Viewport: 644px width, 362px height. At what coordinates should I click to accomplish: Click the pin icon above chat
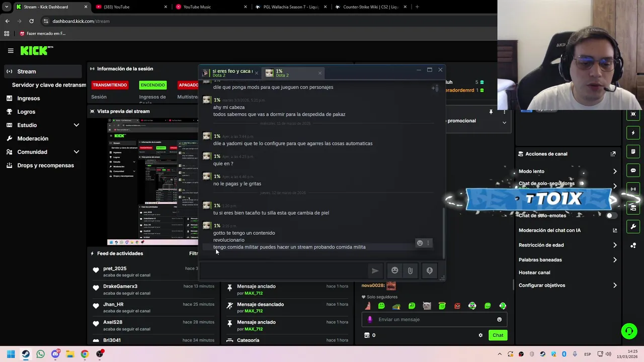491,112
